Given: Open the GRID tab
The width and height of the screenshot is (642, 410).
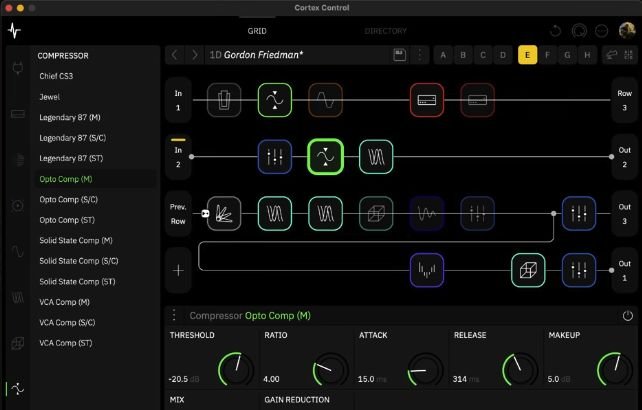Looking at the screenshot, I should coord(257,31).
